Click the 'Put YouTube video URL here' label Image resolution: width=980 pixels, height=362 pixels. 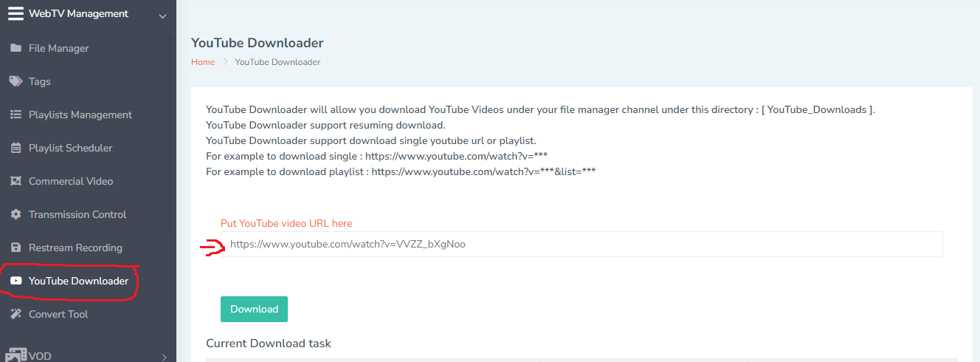click(286, 223)
